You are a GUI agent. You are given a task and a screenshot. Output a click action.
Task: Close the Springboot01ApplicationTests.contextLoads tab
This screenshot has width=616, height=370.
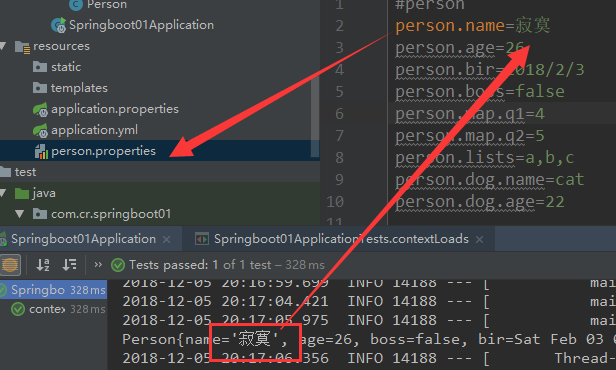(x=479, y=239)
